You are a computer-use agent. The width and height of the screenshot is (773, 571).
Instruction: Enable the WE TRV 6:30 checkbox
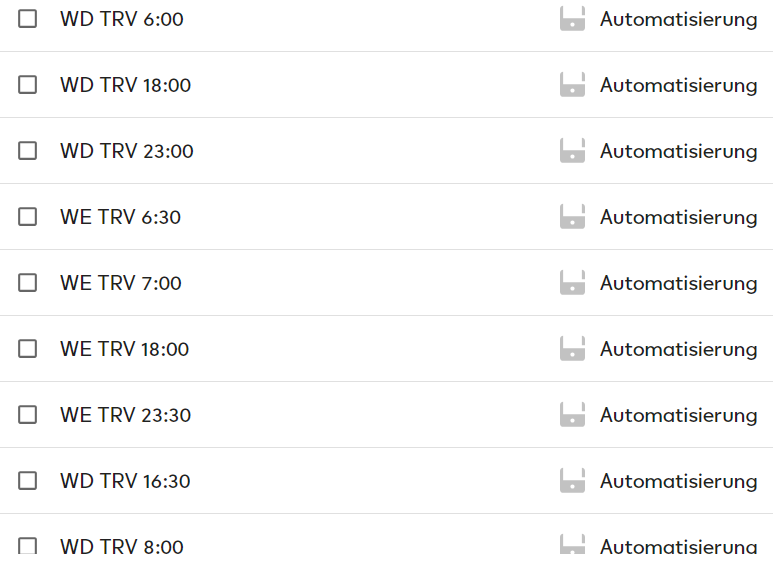click(x=28, y=217)
